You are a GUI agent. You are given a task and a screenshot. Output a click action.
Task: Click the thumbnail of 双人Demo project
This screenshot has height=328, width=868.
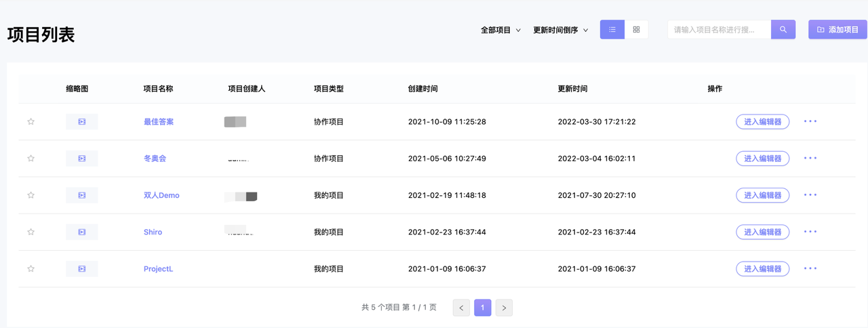tap(82, 195)
